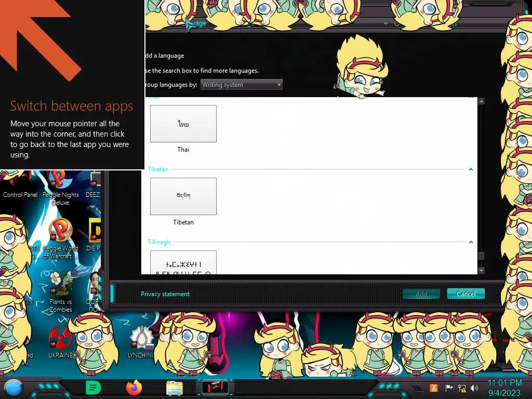Open the DIE P desktop icon

tap(94, 235)
